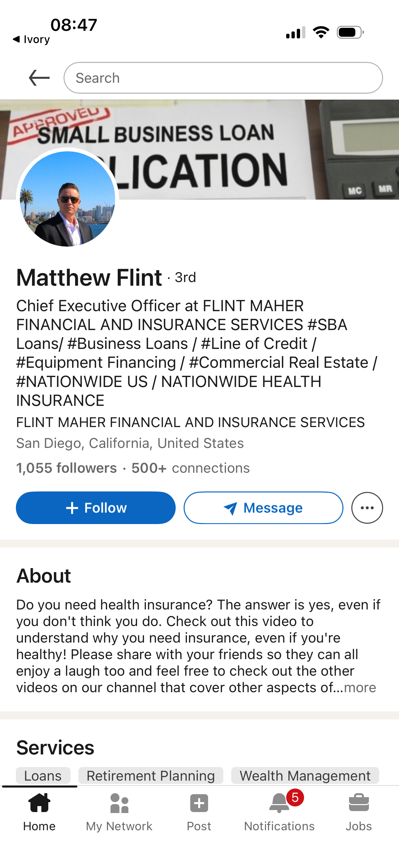Tap the battery status icon
Screen dimensions: 399x868
click(x=350, y=32)
